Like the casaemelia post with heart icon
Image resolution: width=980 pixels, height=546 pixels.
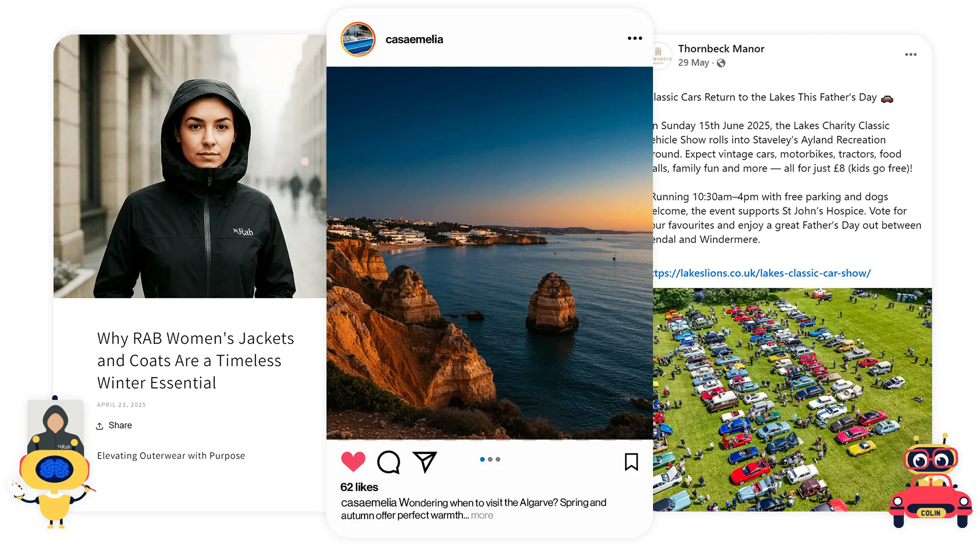[x=353, y=462]
